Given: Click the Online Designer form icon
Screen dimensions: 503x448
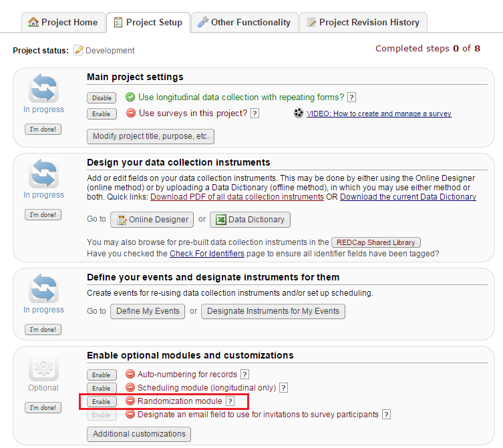Looking at the screenshot, I should point(122,220).
